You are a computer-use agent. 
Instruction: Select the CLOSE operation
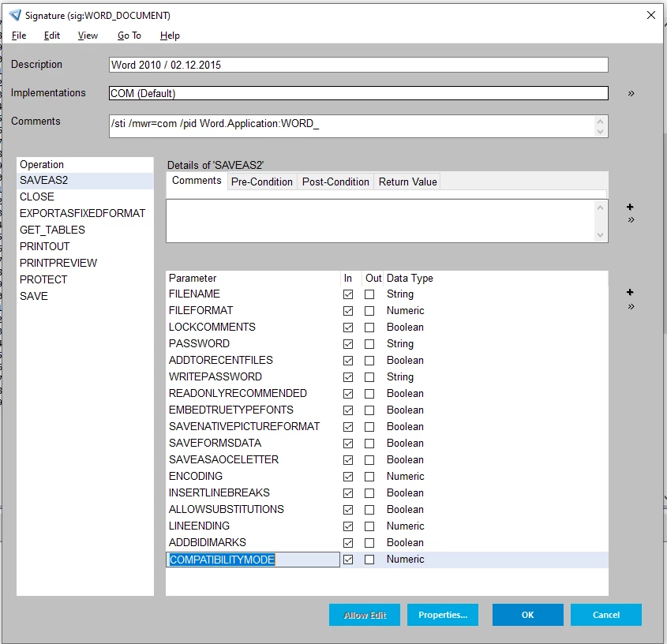pyautogui.click(x=84, y=197)
